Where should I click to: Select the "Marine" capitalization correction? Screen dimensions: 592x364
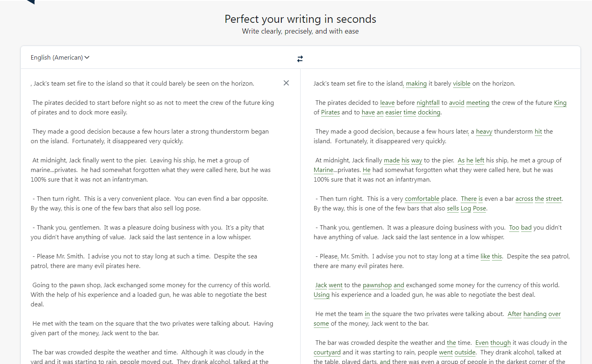point(323,170)
